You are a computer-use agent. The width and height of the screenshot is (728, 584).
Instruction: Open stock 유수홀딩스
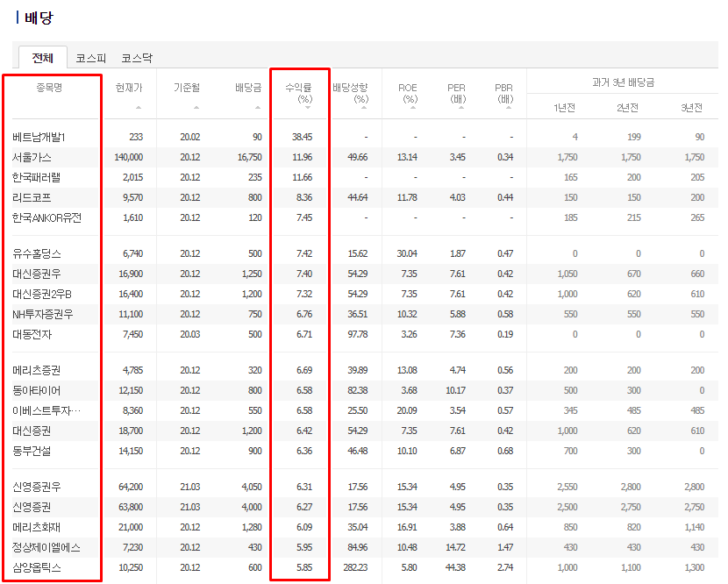(x=37, y=254)
